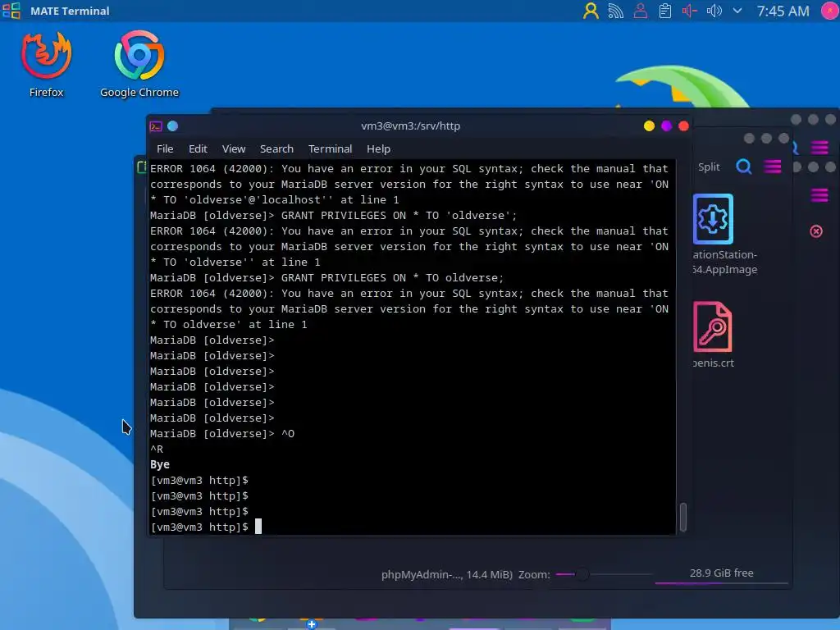Open the Edit menu in the terminal
The height and width of the screenshot is (630, 840).
point(198,149)
